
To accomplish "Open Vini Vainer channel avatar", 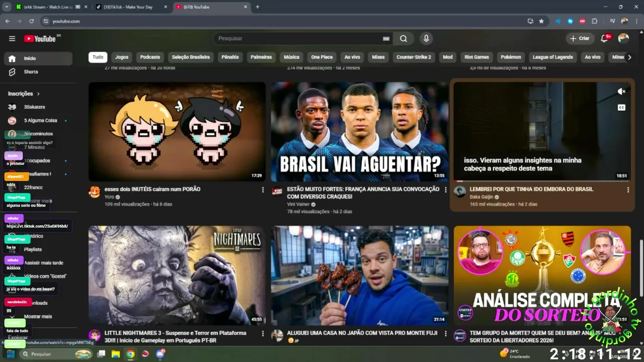I will 277,192.
